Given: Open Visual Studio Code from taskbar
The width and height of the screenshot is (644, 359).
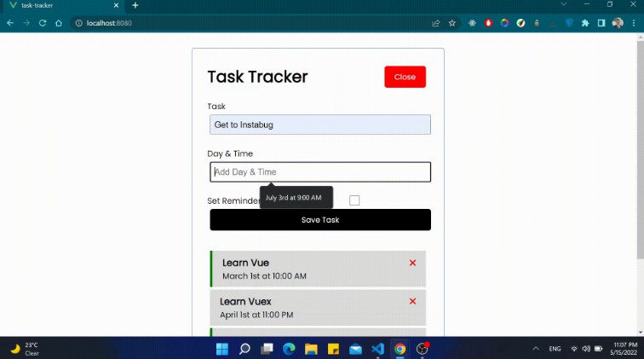Looking at the screenshot, I should [x=377, y=349].
